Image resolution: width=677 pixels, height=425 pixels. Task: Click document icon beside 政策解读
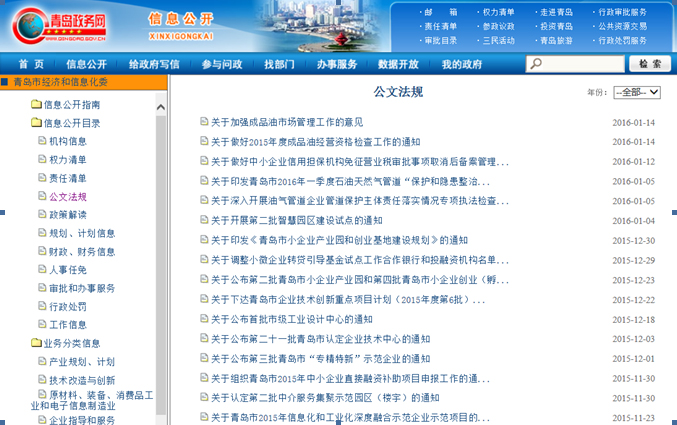click(42, 215)
